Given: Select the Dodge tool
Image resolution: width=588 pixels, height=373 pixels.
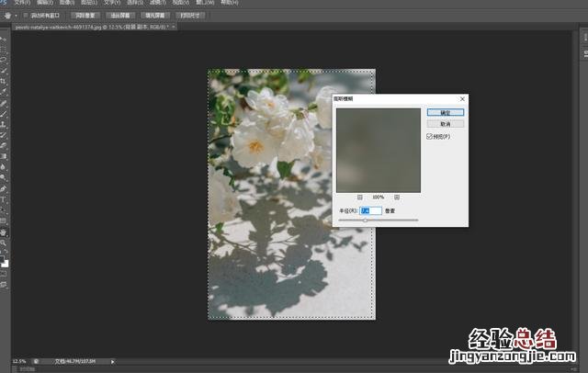Looking at the screenshot, I should click(3, 177).
